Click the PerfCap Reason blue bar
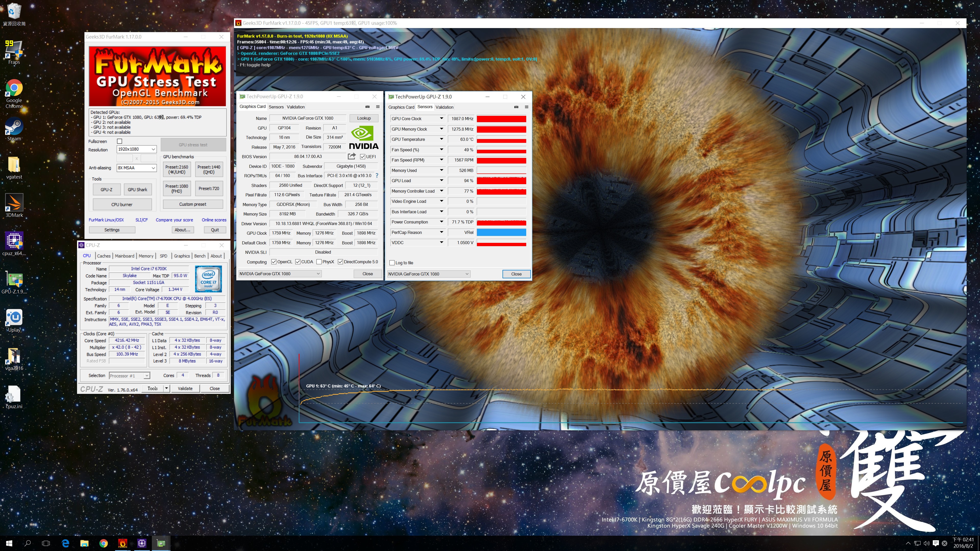The image size is (980, 551). pyautogui.click(x=501, y=232)
